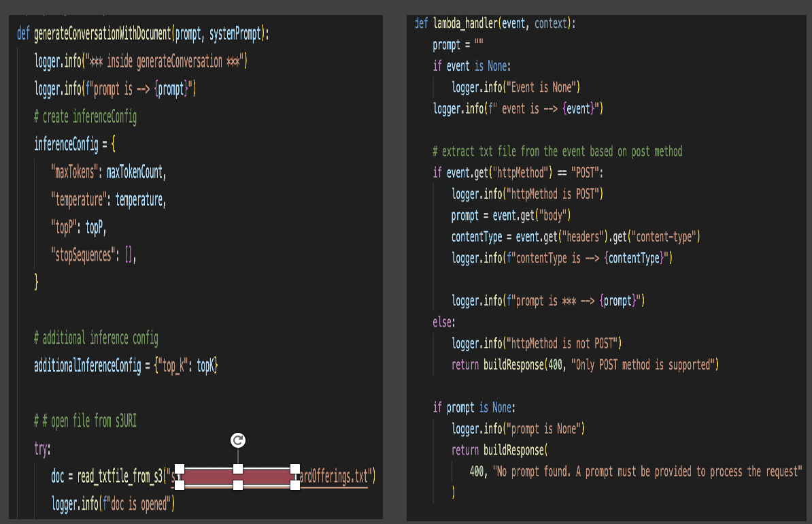
Task: Click the maxTokens key in inferenceConfig
Action: pyautogui.click(x=75, y=172)
